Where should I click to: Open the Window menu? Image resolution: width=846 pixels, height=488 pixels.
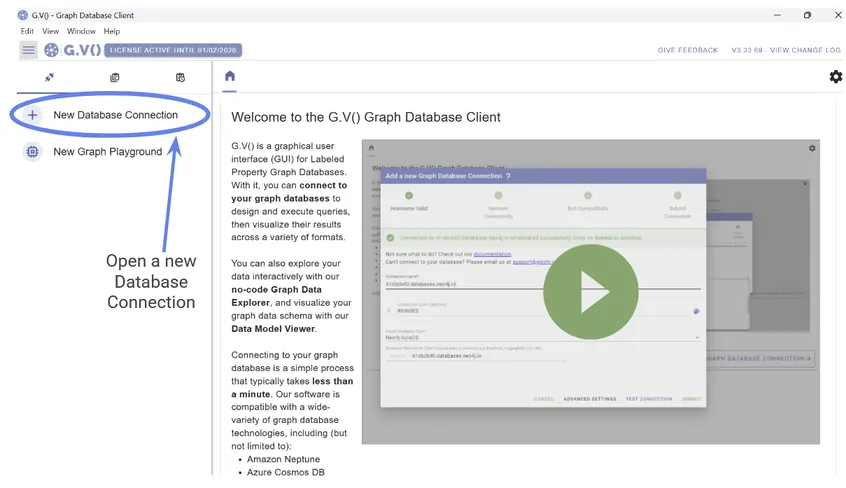pos(81,31)
